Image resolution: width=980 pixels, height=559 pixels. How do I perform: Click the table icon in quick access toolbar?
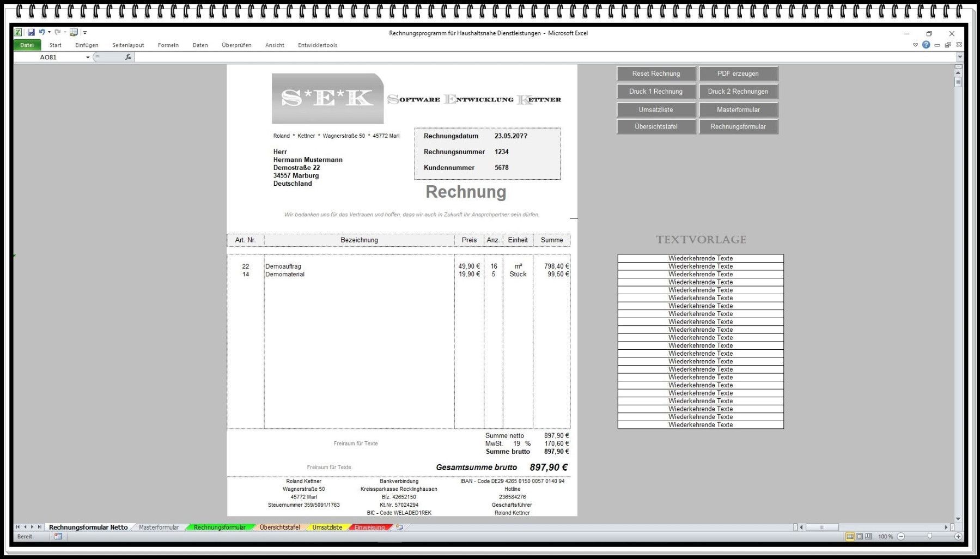(x=74, y=33)
